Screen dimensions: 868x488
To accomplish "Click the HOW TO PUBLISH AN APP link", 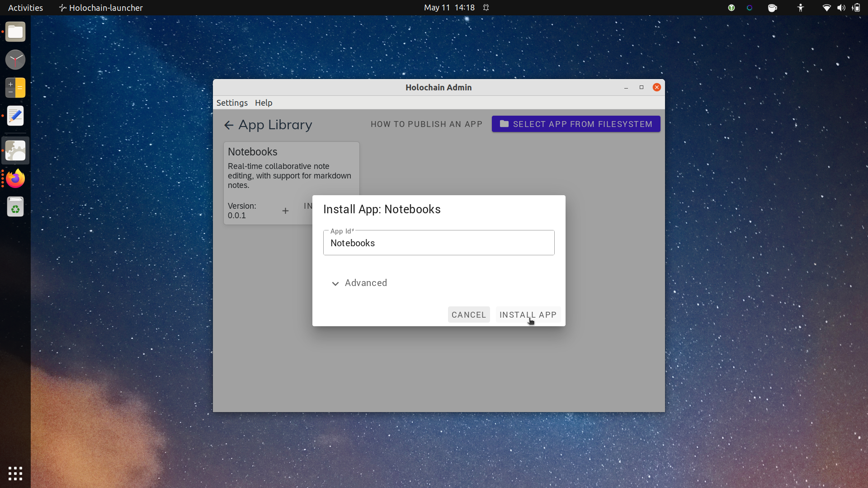I will (x=426, y=124).
